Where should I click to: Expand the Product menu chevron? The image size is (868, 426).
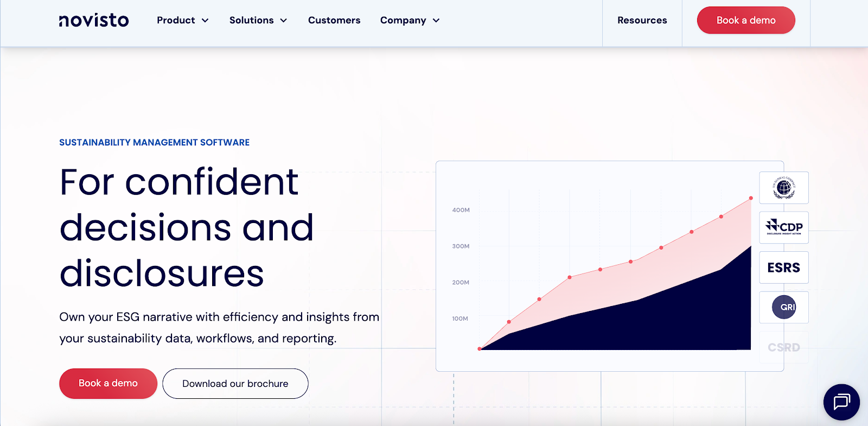205,21
